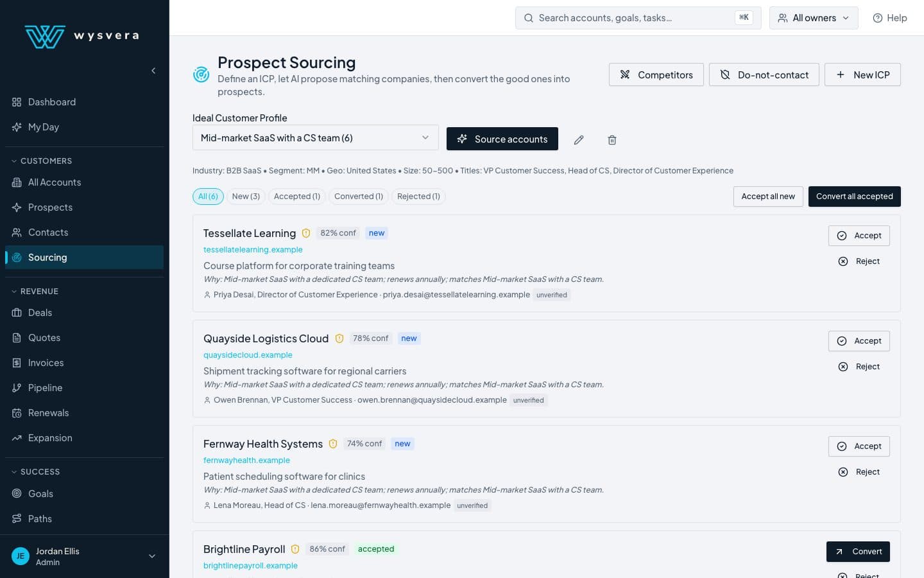Expand the Jordan Ellis account menu
The image size is (924, 578).
tap(84, 556)
